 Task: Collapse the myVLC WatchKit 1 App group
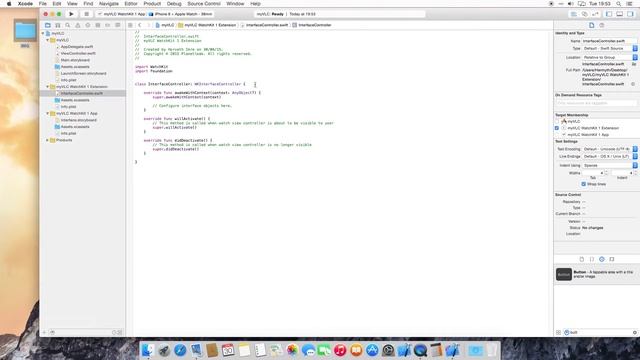click(x=48, y=113)
